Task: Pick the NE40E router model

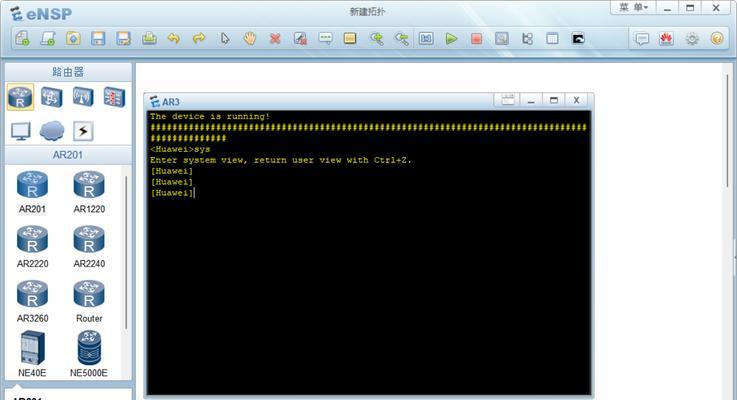Action: click(32, 354)
